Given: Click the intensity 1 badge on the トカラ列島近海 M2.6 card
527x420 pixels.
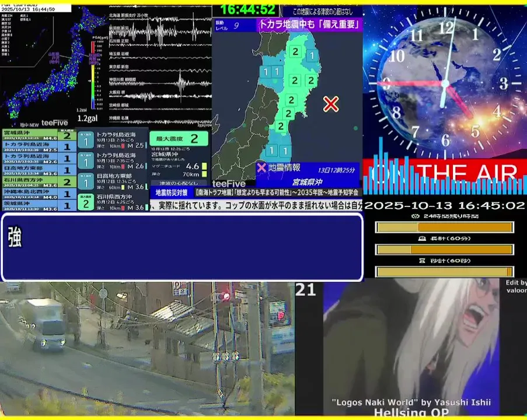Looking at the screenshot, I should 86,160.
